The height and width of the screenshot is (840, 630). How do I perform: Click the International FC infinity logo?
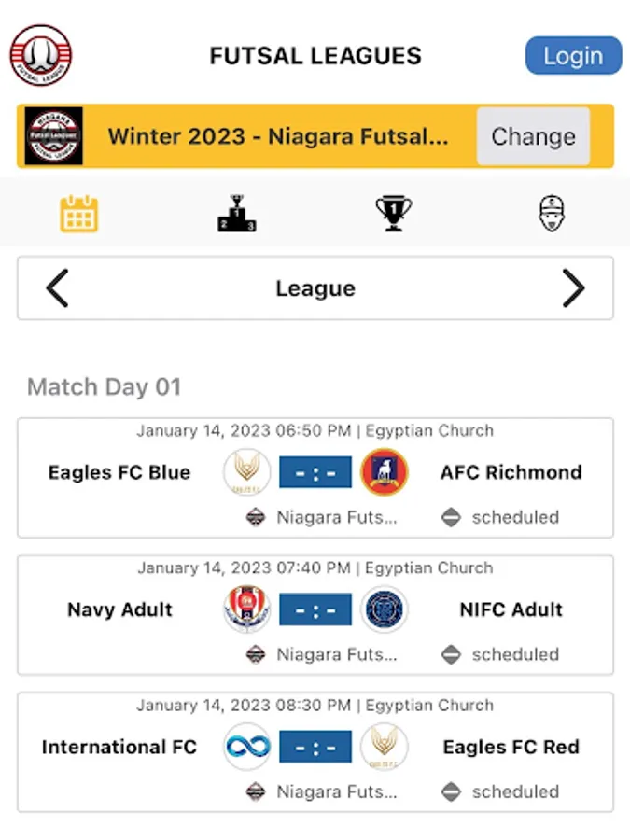(x=247, y=747)
